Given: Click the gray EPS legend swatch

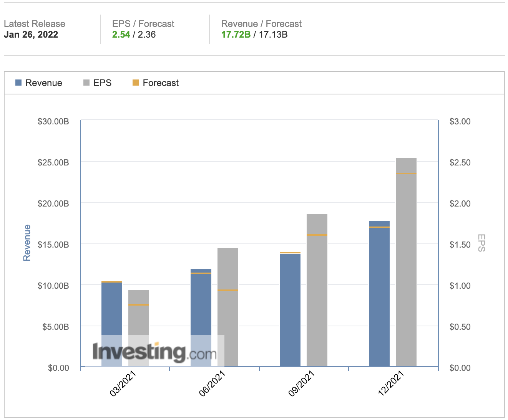Looking at the screenshot, I should 86,83.
